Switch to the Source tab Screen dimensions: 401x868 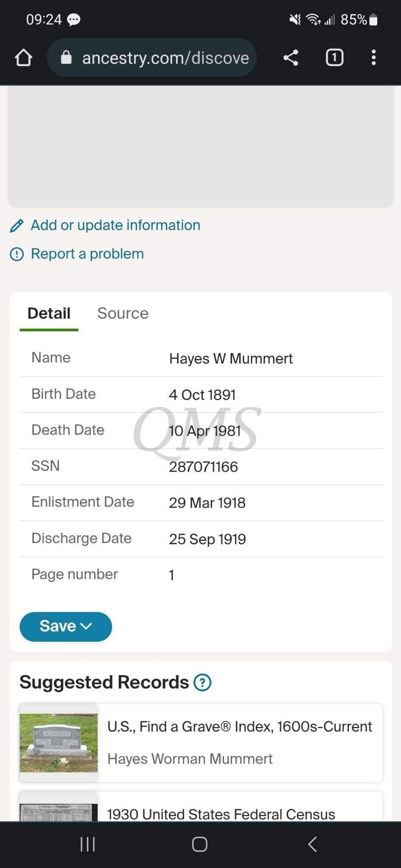pos(123,314)
